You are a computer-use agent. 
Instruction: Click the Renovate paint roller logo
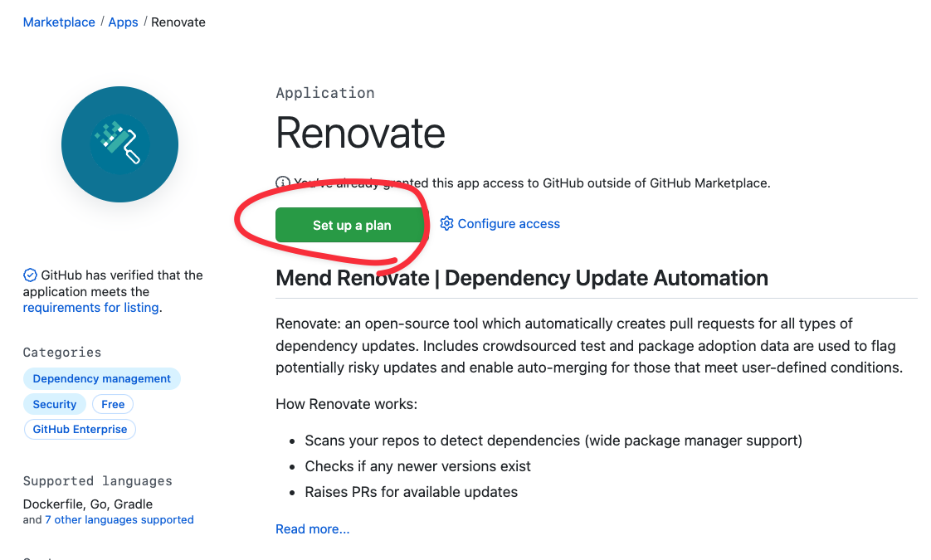tap(119, 144)
